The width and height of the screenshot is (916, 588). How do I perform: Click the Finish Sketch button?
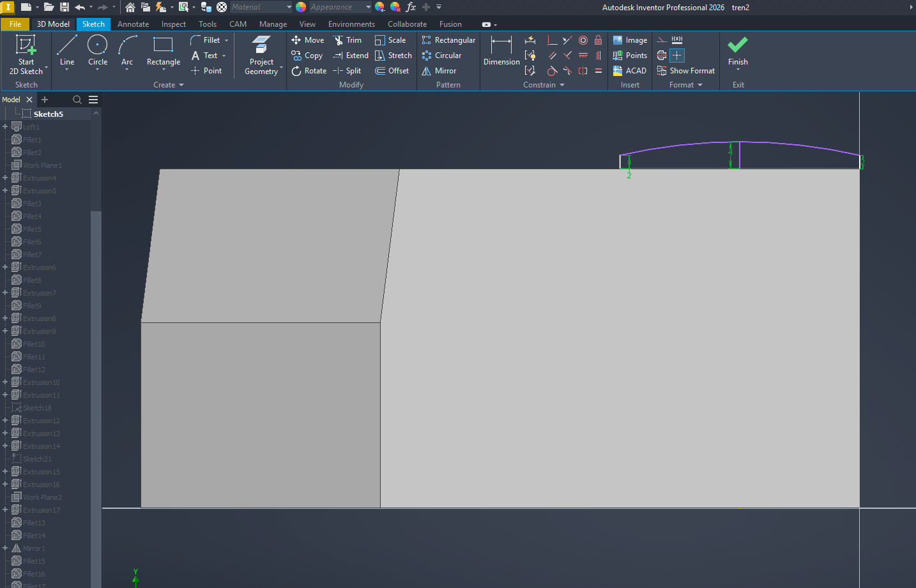click(737, 51)
